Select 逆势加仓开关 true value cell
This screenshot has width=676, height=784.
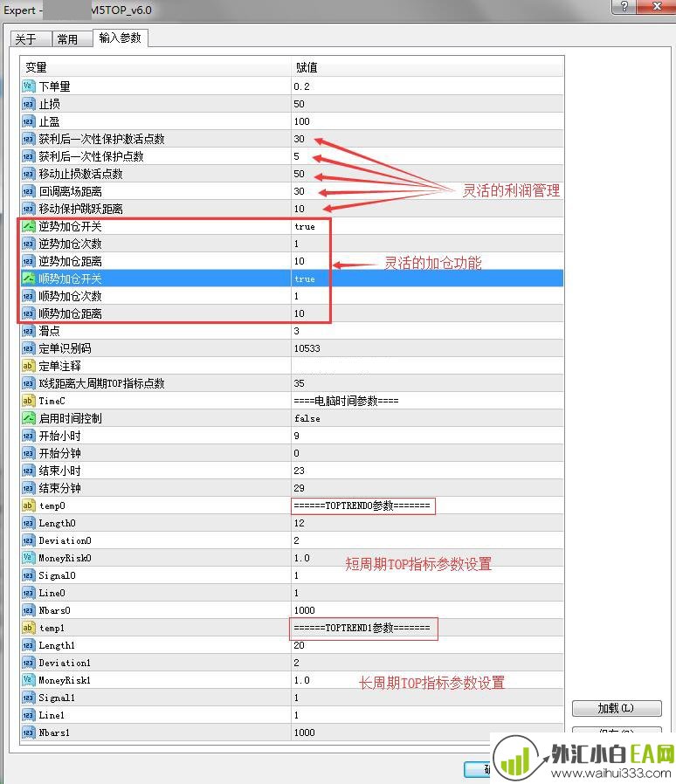coord(427,226)
